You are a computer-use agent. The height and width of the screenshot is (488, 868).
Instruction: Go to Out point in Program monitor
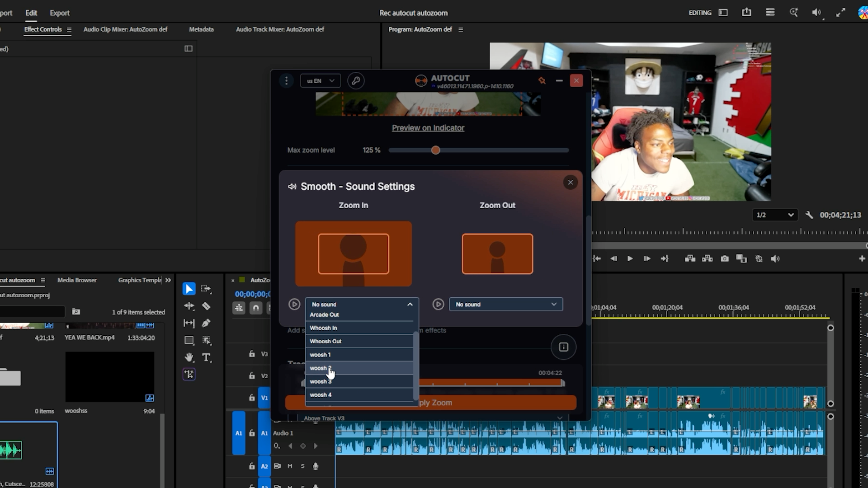664,258
